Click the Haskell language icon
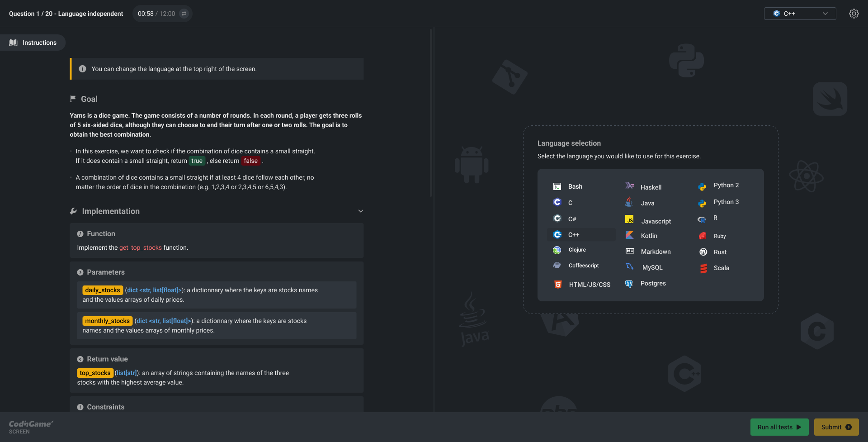The width and height of the screenshot is (868, 442). 629,186
